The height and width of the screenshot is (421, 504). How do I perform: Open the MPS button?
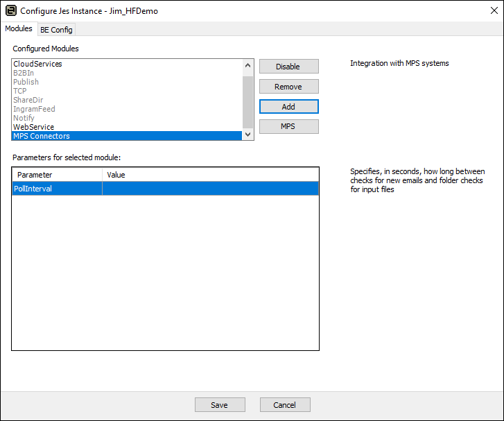pos(289,126)
